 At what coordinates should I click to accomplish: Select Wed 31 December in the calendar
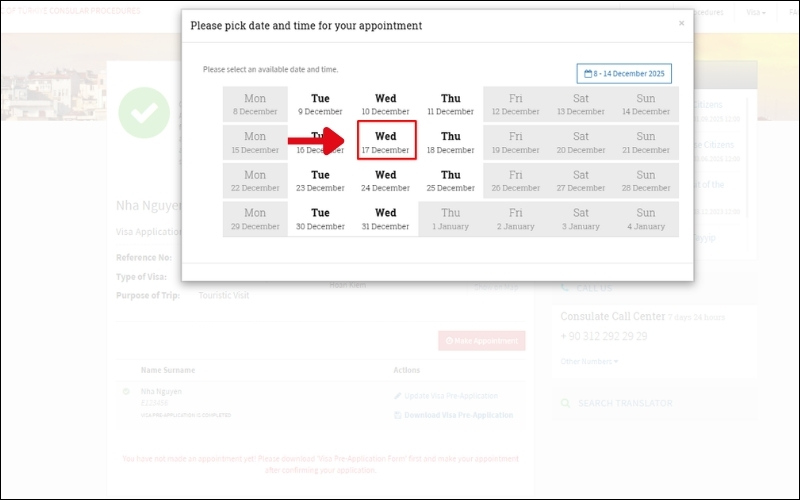[386, 219]
